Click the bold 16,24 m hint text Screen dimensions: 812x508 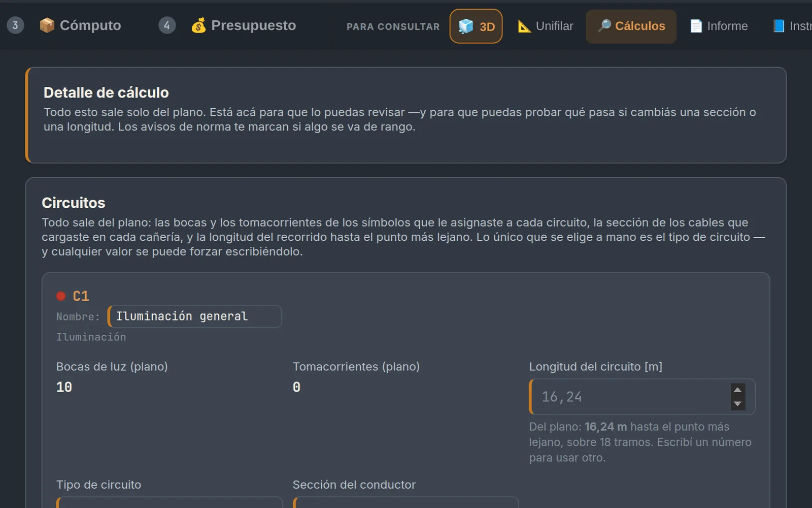(605, 427)
